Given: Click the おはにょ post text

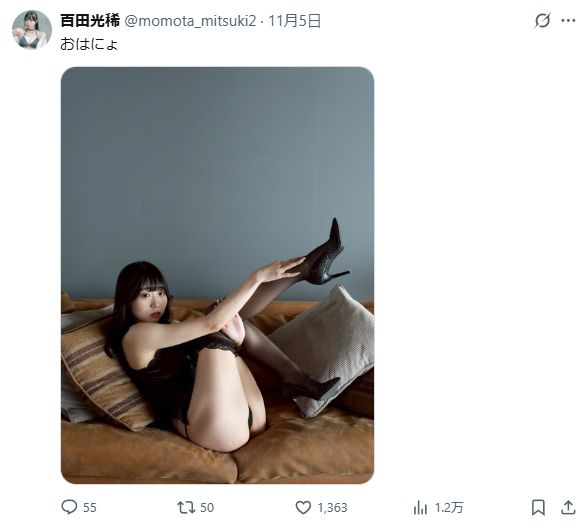Looking at the screenshot, I should click(x=89, y=44).
